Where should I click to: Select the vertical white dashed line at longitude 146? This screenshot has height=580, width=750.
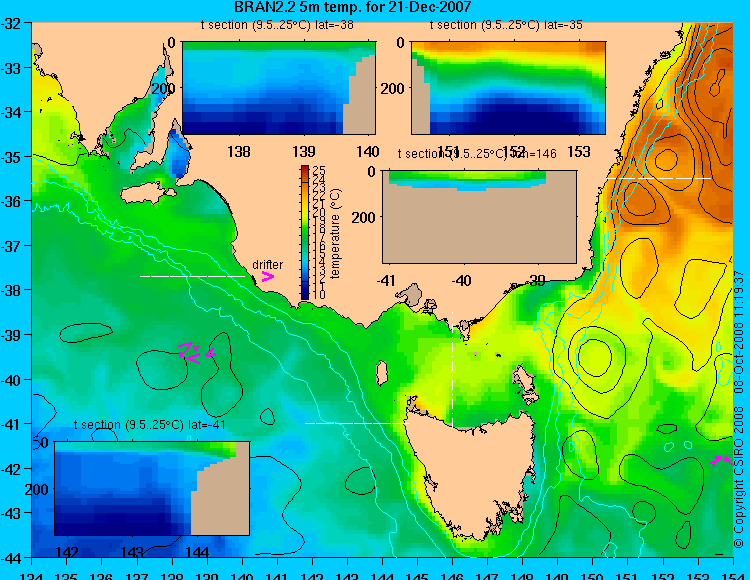pos(452,369)
